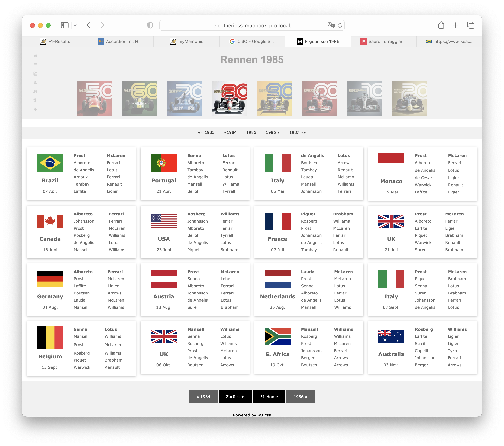Toggle the Safari sidebar button
The height and width of the screenshot is (446, 504).
click(x=65, y=25)
